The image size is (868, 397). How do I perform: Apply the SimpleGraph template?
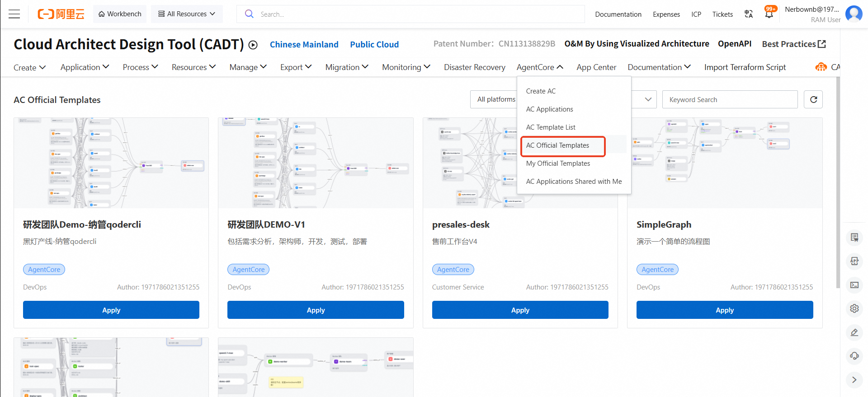click(725, 310)
